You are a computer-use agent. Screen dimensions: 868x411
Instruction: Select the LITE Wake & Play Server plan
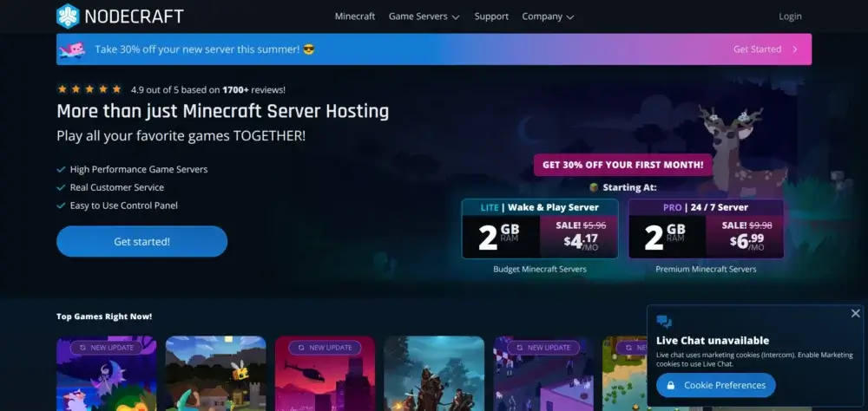[x=540, y=228]
